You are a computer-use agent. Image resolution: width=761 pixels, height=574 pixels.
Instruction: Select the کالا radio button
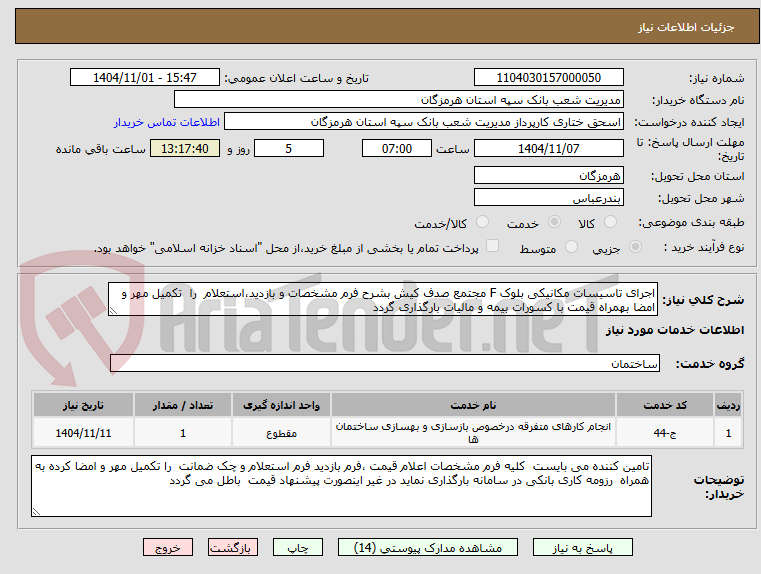click(x=610, y=222)
